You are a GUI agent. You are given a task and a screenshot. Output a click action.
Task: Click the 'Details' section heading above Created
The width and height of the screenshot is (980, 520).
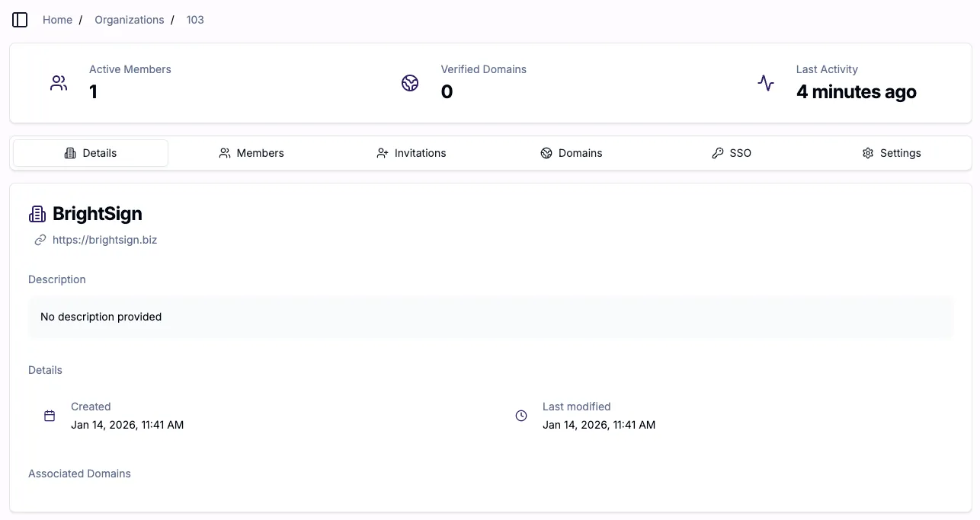pos(45,370)
